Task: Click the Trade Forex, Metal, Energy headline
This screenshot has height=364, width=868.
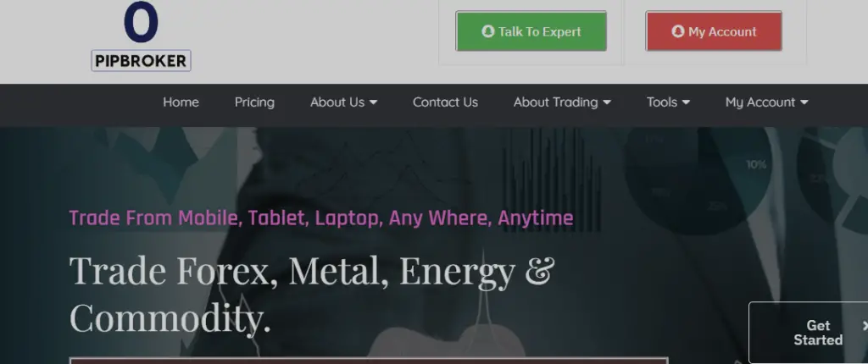Action: [x=312, y=294]
